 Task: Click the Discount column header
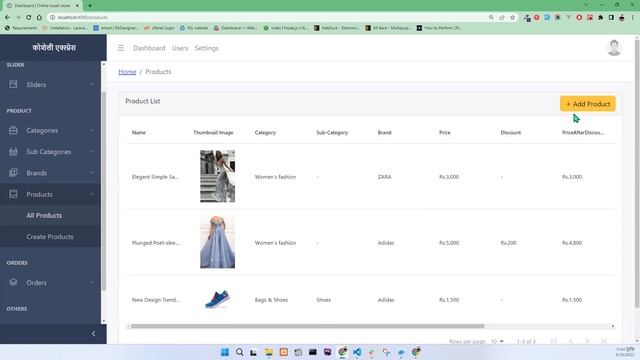point(511,132)
